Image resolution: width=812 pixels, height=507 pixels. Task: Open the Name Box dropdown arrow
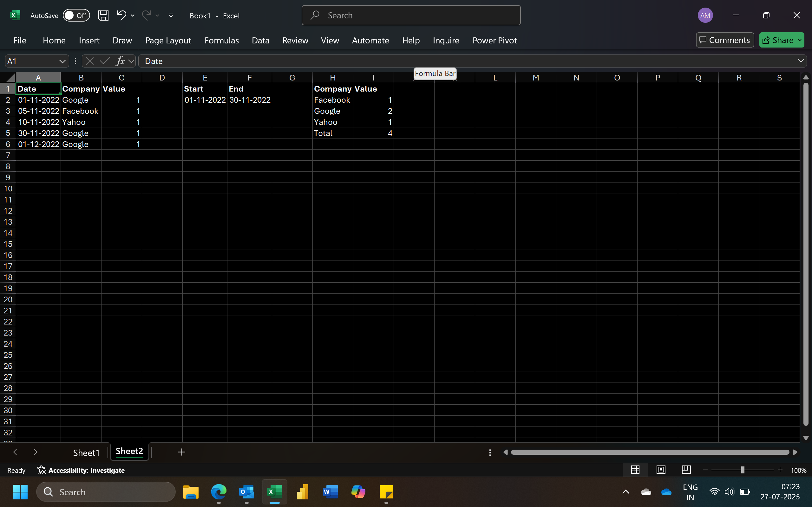pos(62,61)
